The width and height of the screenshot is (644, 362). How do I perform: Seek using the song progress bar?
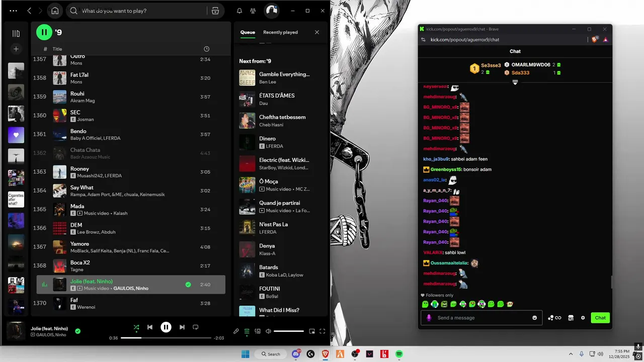point(166,338)
